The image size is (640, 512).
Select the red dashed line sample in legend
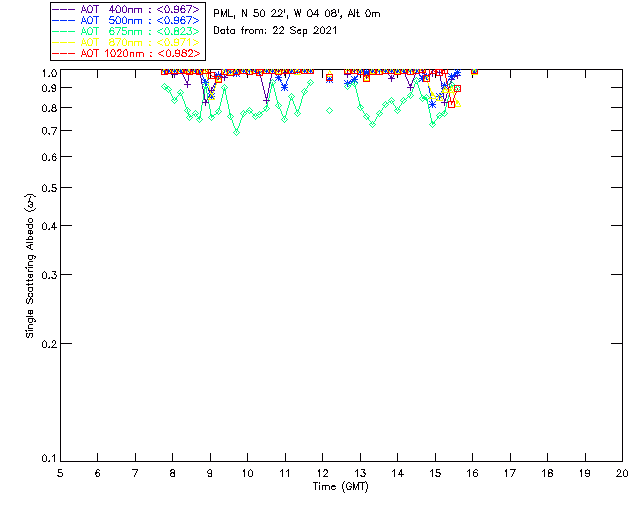(x=64, y=53)
